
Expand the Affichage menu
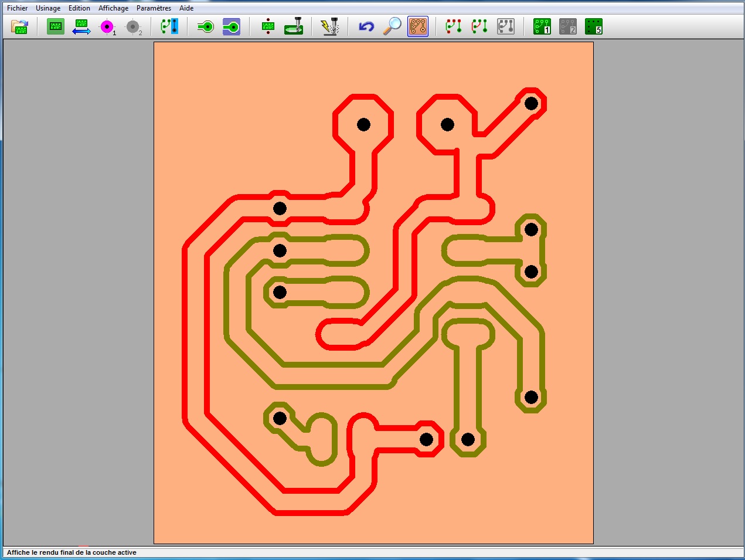pos(113,8)
